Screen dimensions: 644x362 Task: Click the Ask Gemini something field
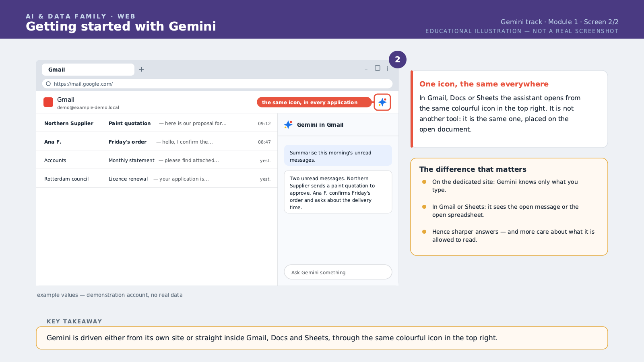click(x=338, y=272)
